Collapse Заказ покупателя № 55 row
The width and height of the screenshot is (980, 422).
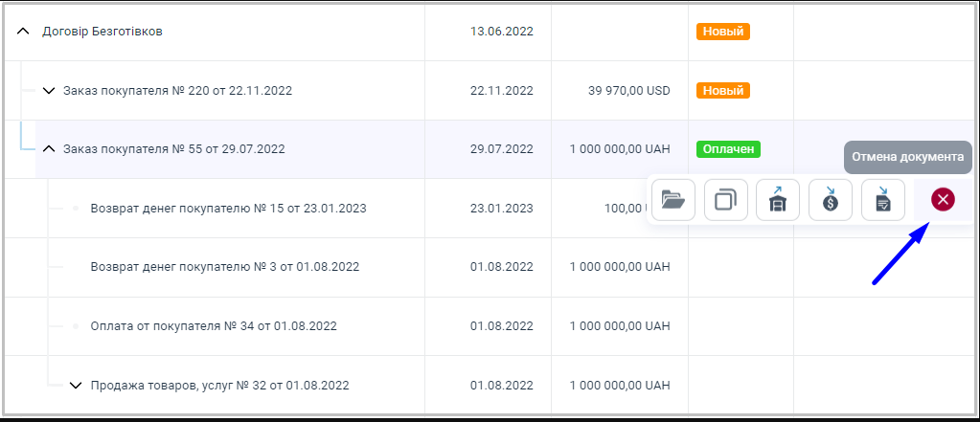point(50,149)
